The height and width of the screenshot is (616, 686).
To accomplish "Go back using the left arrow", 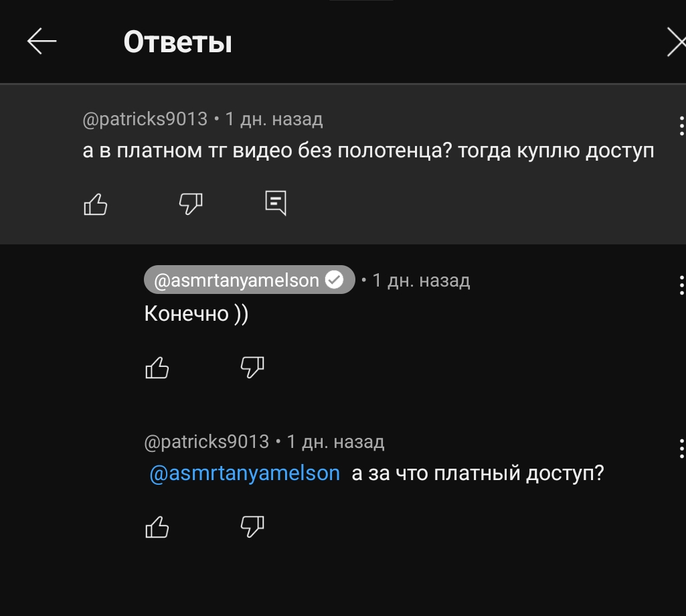I will 41,42.
